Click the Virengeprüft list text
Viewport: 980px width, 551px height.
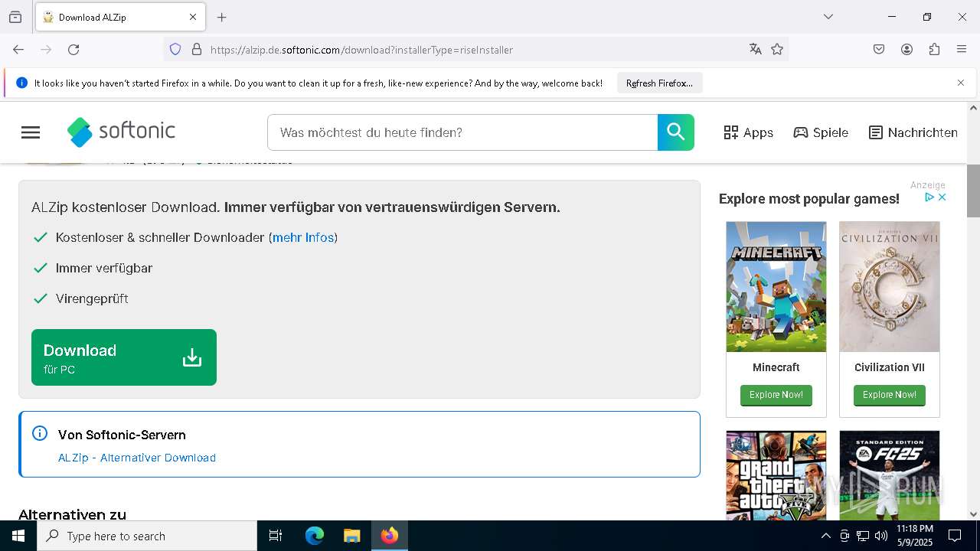92,298
